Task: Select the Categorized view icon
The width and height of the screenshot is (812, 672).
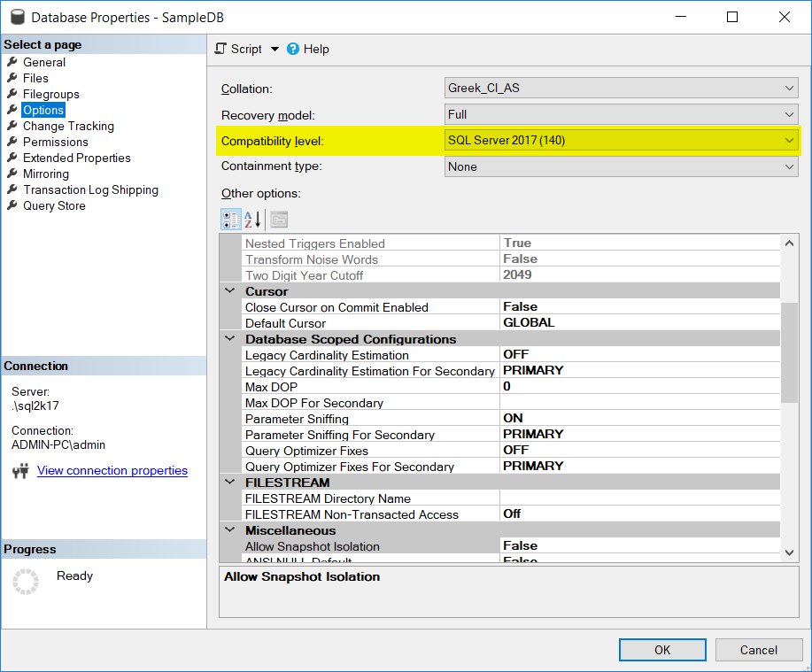Action: click(231, 220)
